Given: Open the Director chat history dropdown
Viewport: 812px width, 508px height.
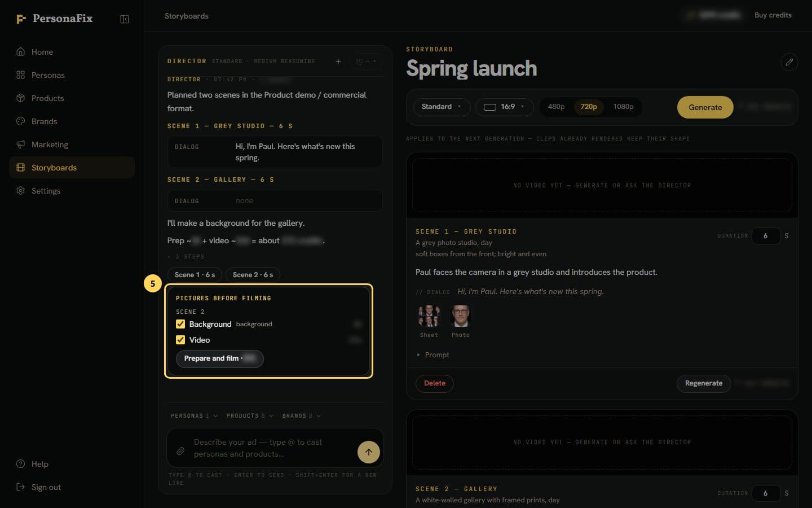Looking at the screenshot, I should click(367, 62).
